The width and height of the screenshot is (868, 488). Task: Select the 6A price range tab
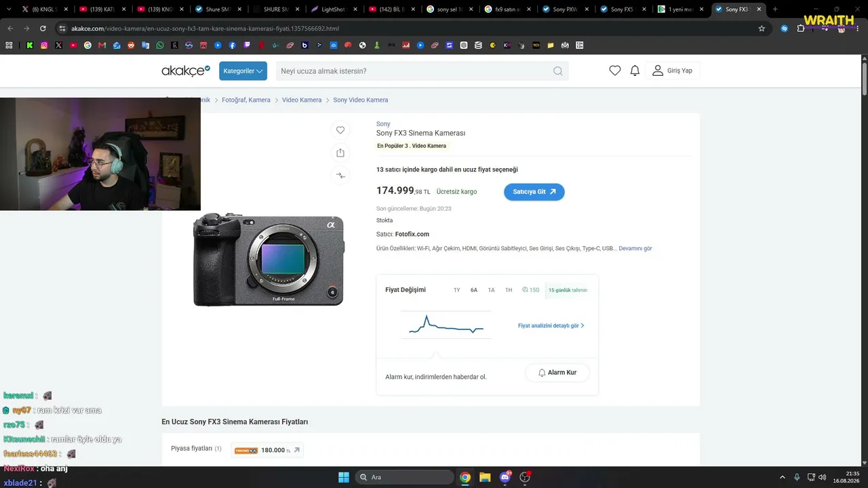click(474, 290)
